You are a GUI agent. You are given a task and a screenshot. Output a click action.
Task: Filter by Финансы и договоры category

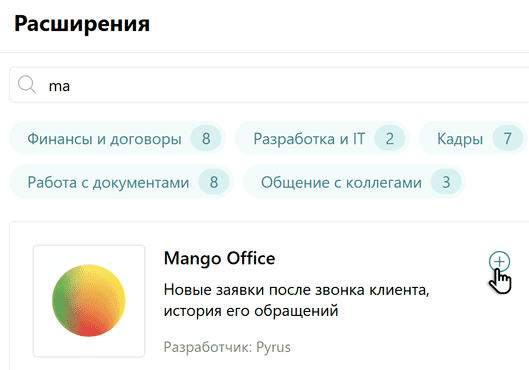[117, 138]
